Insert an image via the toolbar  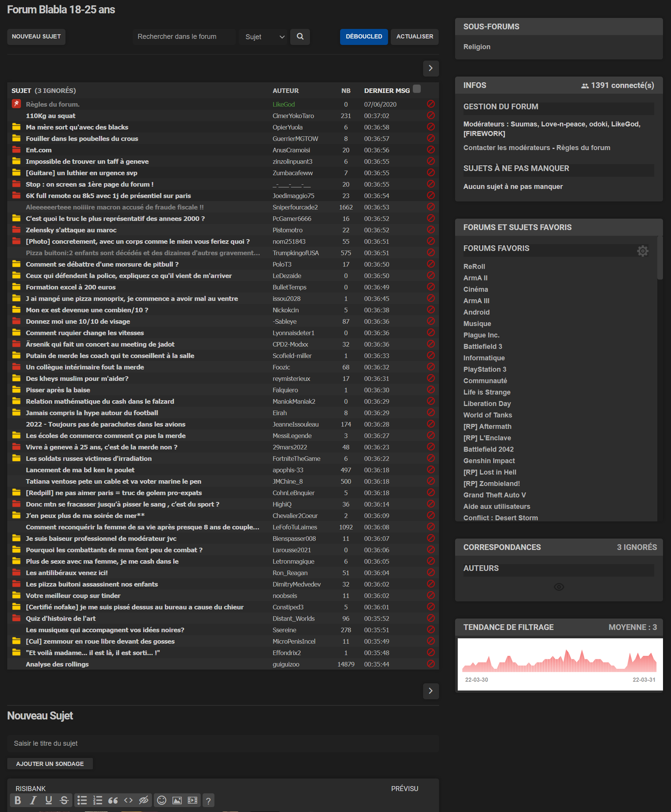(x=177, y=800)
